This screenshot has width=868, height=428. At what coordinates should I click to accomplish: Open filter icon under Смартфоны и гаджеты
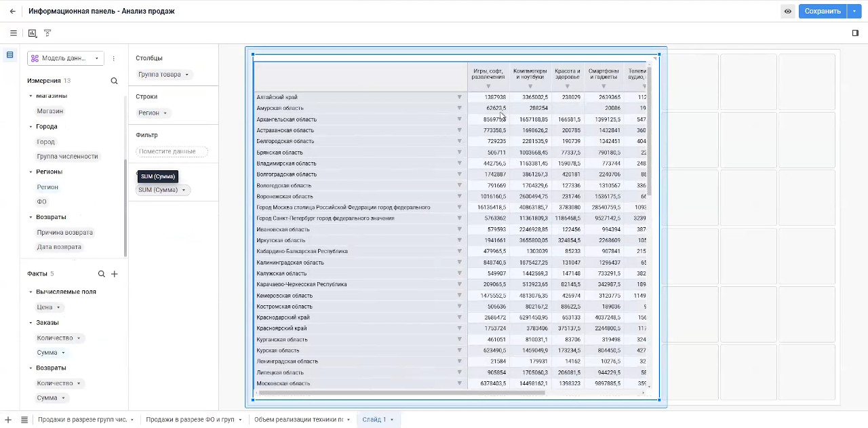coord(604,86)
